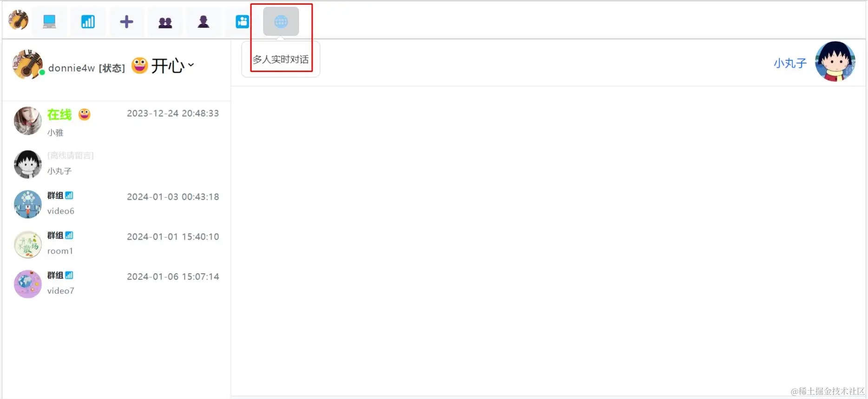The height and width of the screenshot is (399, 868).
Task: Open the offline contact 小丸子 in the list
Action: (116, 164)
